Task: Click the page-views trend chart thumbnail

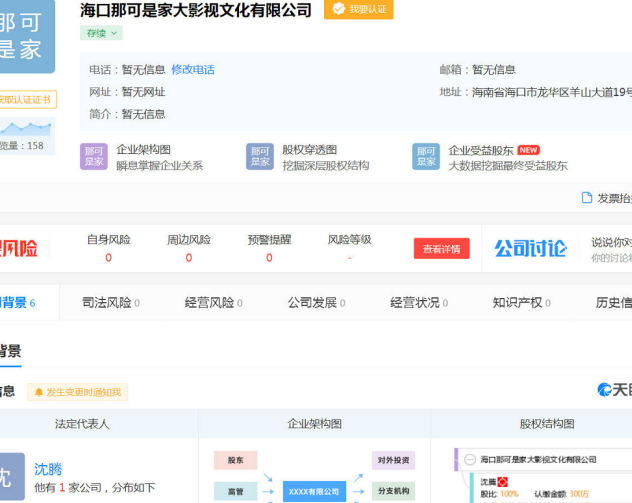Action: pyautogui.click(x=26, y=128)
